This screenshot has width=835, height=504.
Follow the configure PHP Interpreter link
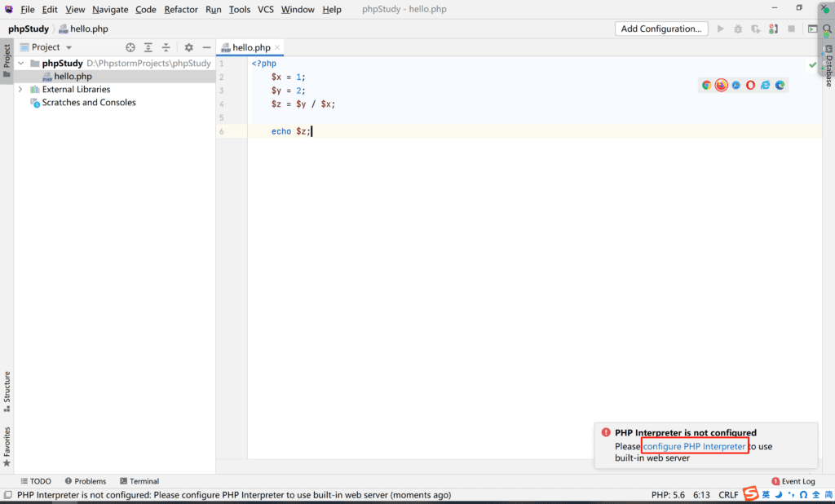coord(694,446)
